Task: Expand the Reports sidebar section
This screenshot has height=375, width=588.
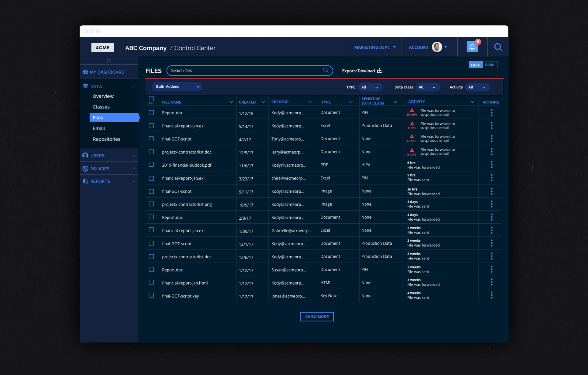Action: [134, 181]
